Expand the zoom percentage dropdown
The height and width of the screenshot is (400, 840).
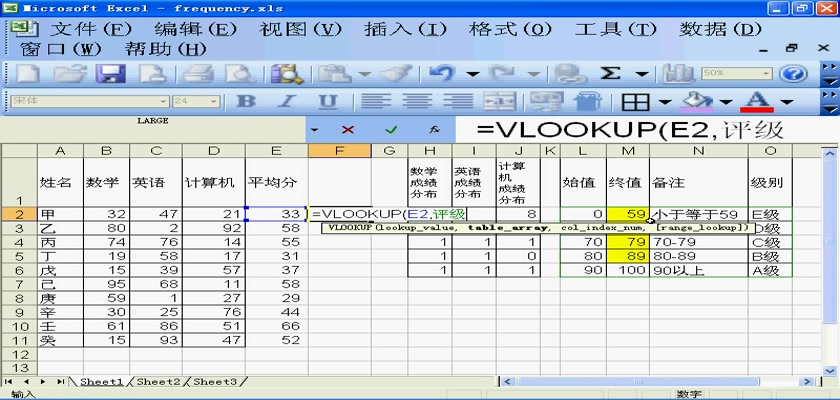pos(765,73)
